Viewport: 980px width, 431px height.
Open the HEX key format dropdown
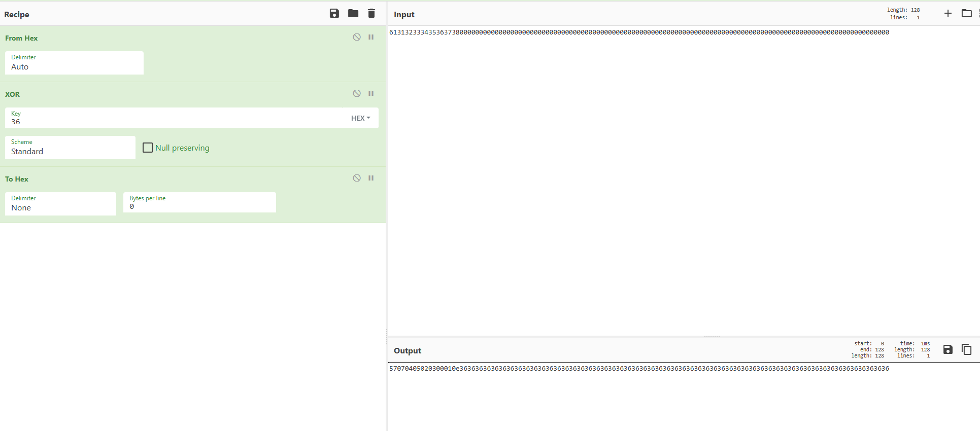360,118
